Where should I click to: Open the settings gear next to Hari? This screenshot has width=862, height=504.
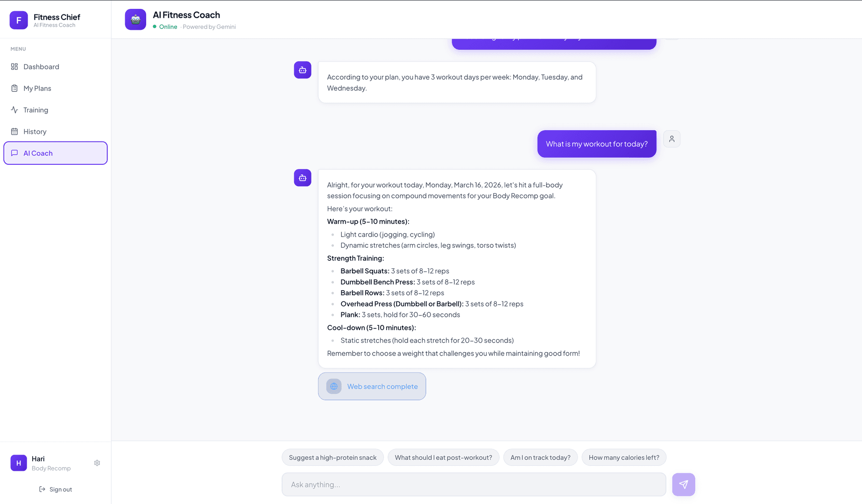(97, 463)
